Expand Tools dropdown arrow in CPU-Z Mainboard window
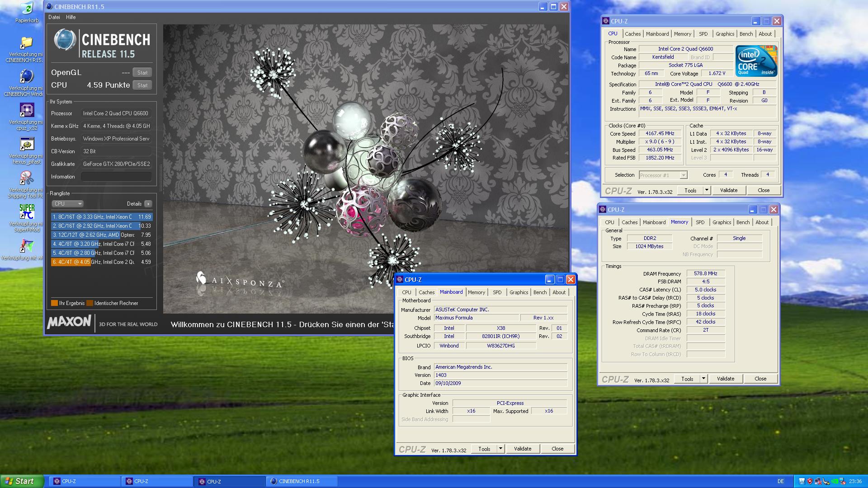 tap(500, 449)
